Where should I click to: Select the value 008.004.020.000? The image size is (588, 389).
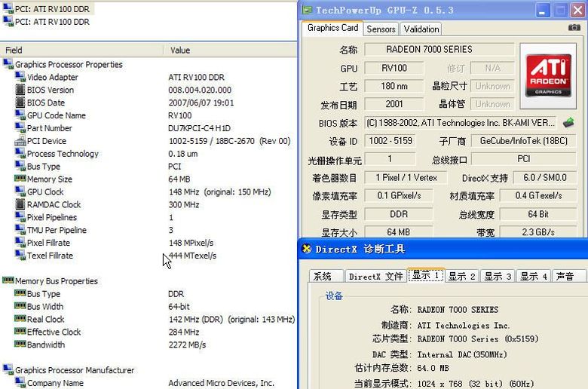coord(200,90)
